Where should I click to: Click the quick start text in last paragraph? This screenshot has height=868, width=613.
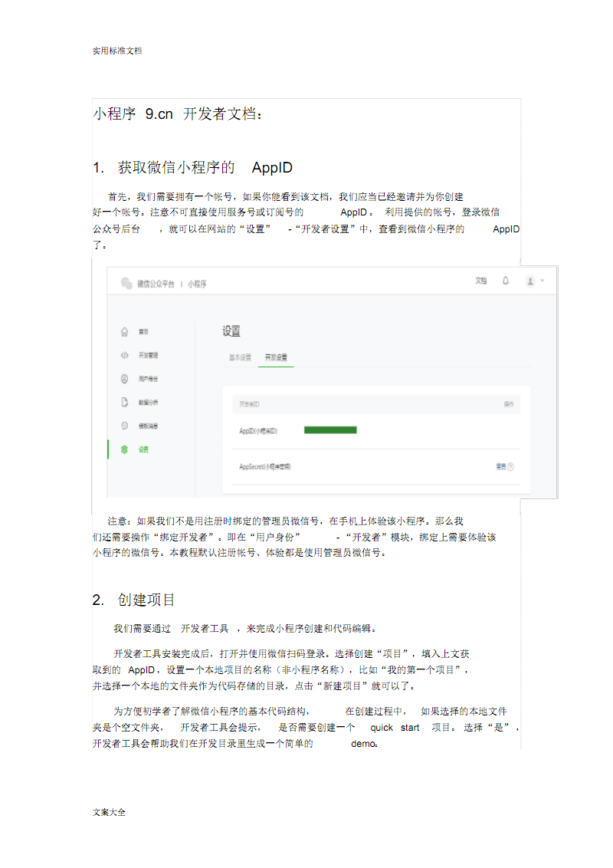click(x=395, y=728)
